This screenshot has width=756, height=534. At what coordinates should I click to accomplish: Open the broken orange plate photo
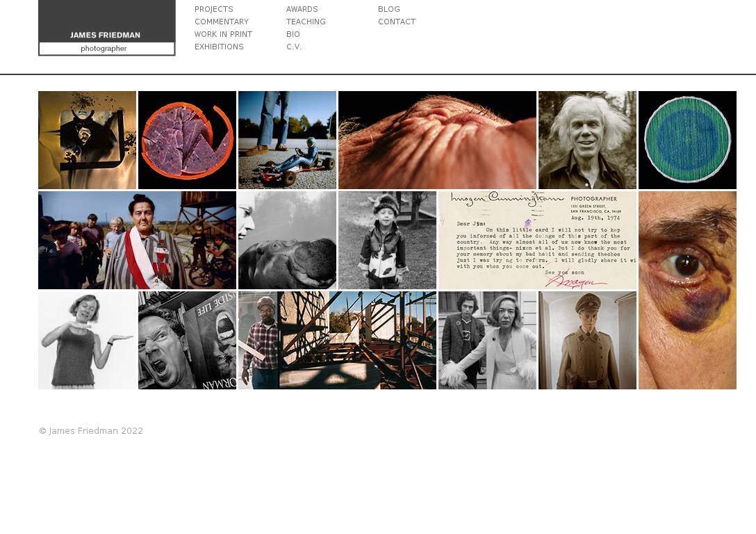pos(187,140)
